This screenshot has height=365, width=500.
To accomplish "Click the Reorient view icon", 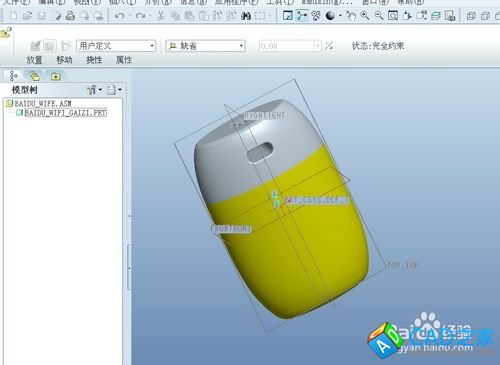I will [407, 16].
